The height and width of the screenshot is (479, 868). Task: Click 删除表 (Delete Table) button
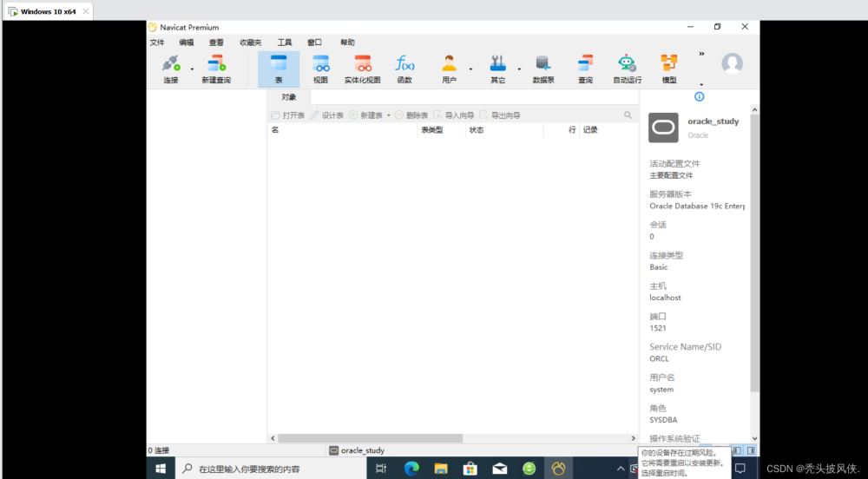pyautogui.click(x=411, y=115)
